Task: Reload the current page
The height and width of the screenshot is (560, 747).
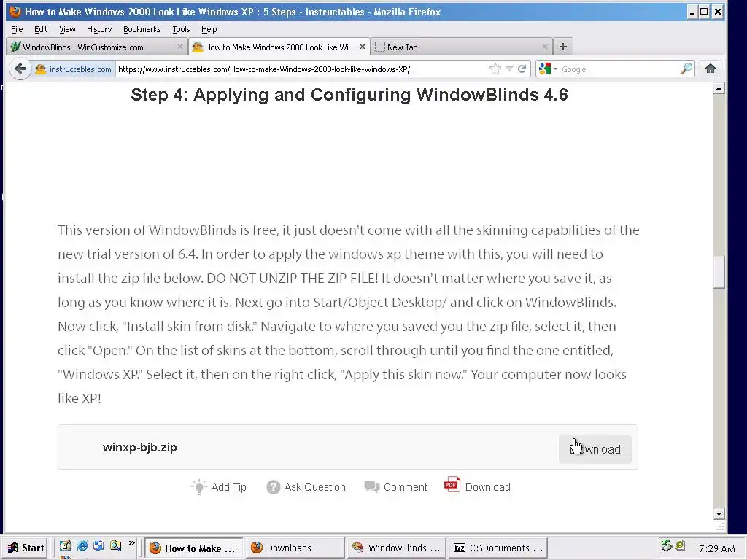Action: pyautogui.click(x=522, y=69)
